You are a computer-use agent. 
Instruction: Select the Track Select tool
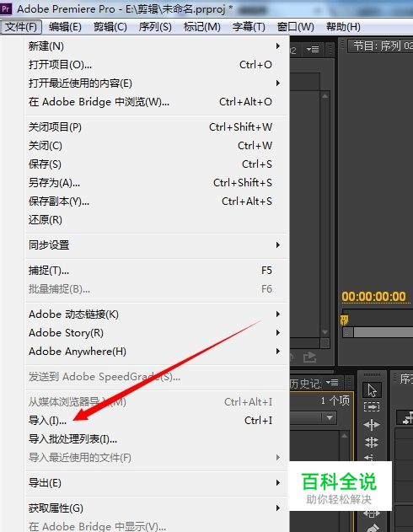pyautogui.click(x=372, y=407)
